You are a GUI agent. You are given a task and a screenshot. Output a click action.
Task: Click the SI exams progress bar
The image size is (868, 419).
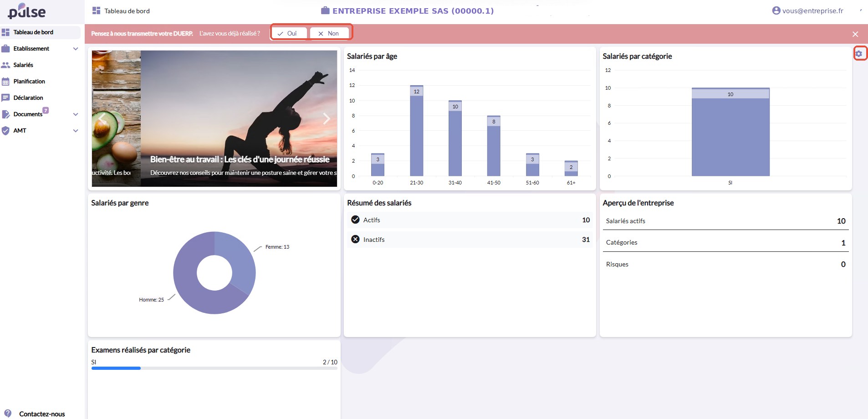click(214, 368)
